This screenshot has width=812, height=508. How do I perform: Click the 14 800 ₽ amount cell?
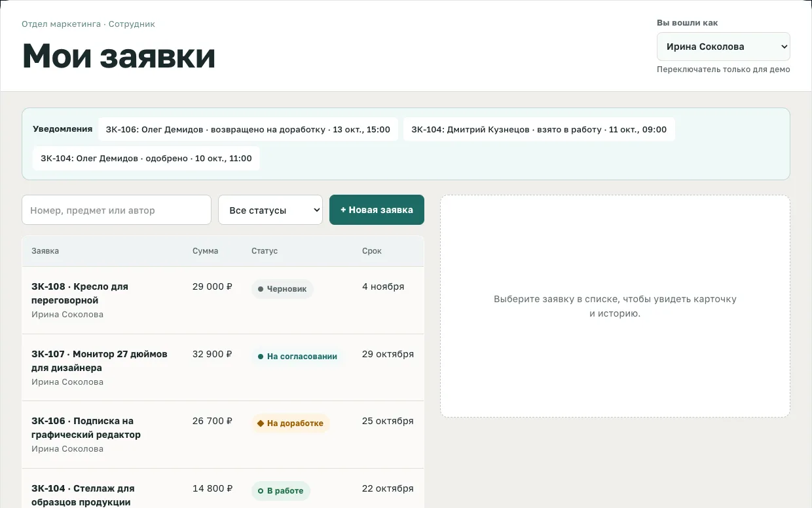click(212, 488)
